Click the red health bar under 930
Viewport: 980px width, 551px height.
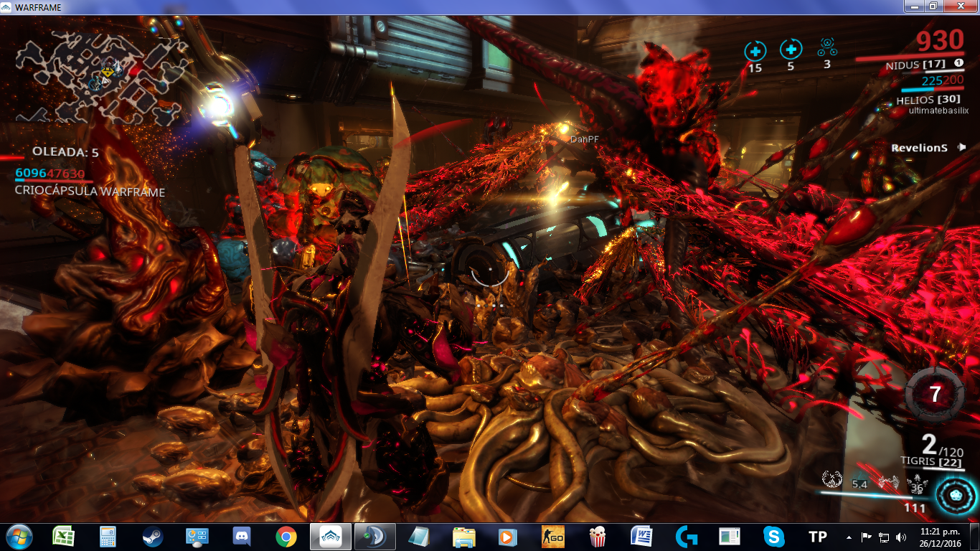[910, 57]
